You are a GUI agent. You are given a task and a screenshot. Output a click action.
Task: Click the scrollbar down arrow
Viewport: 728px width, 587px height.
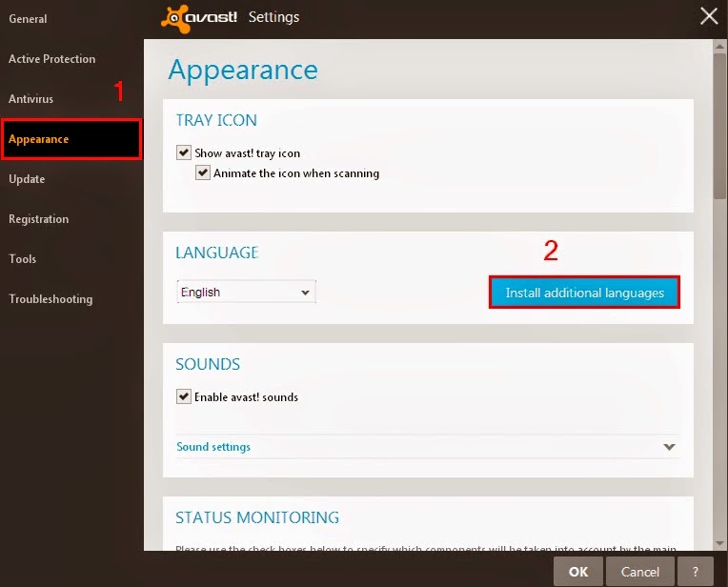[x=719, y=543]
